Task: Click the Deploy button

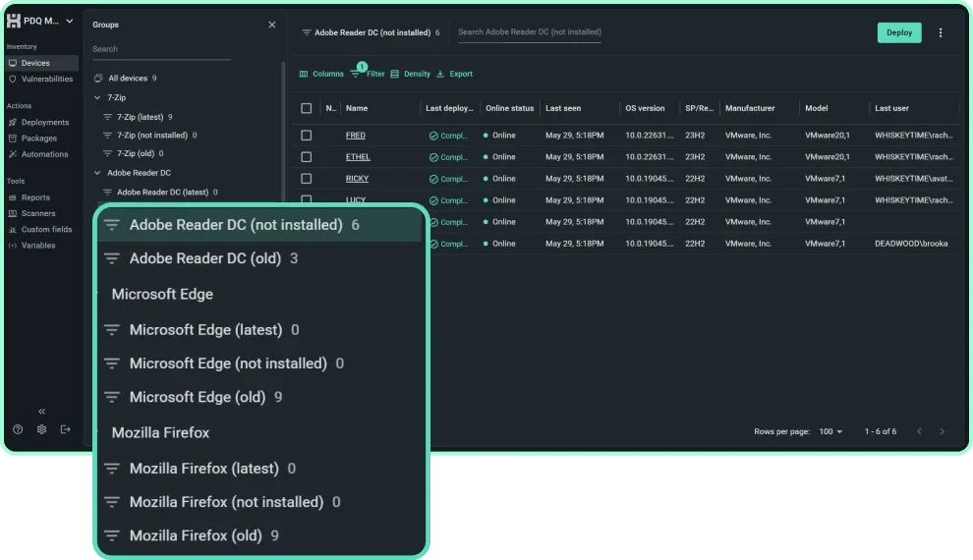Action: coord(899,32)
